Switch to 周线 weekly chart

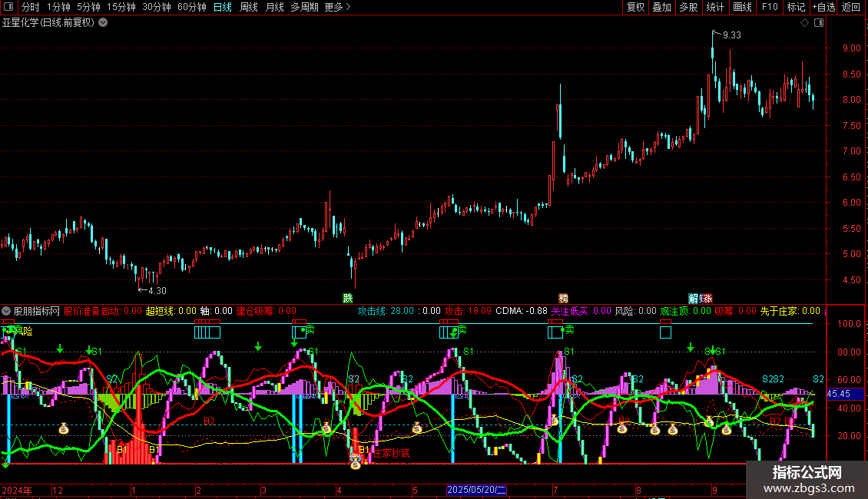249,7
